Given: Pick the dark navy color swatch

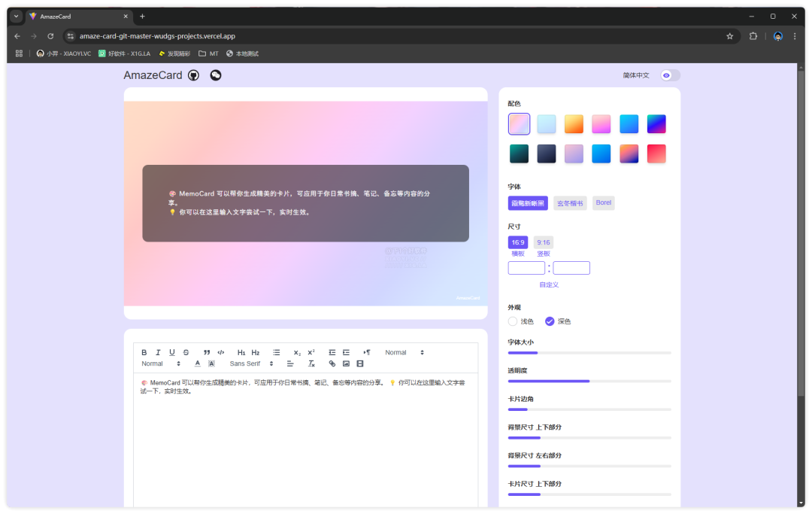Looking at the screenshot, I should pyautogui.click(x=547, y=154).
